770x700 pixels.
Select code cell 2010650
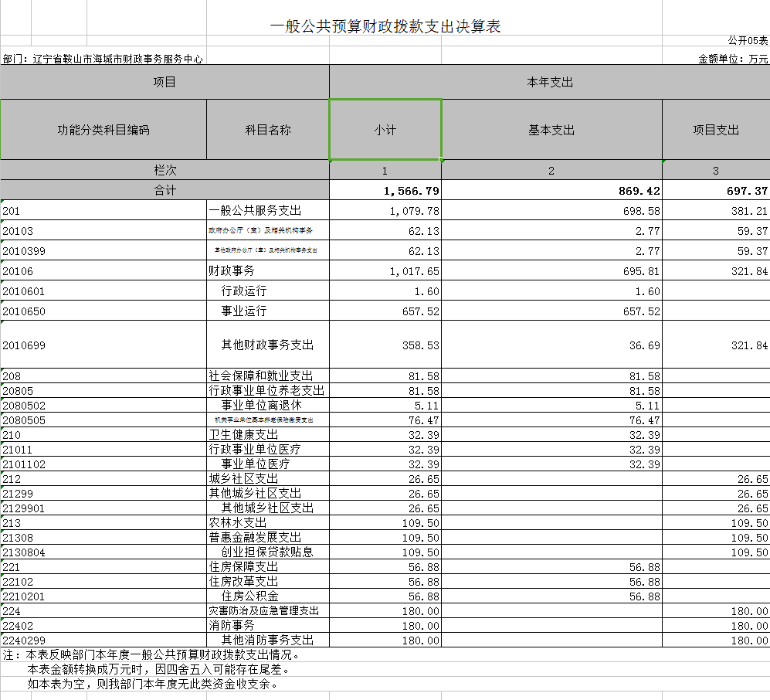[103, 311]
